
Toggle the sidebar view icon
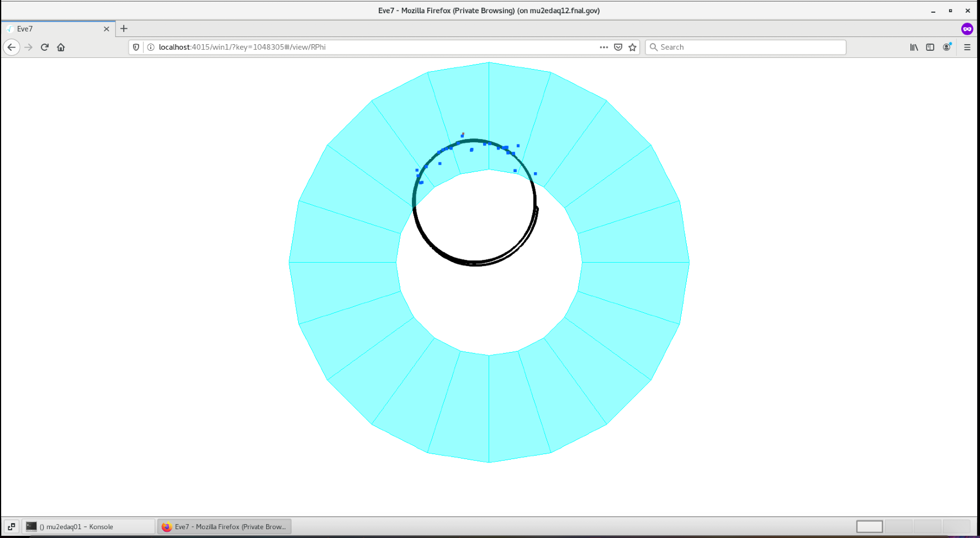pos(930,47)
